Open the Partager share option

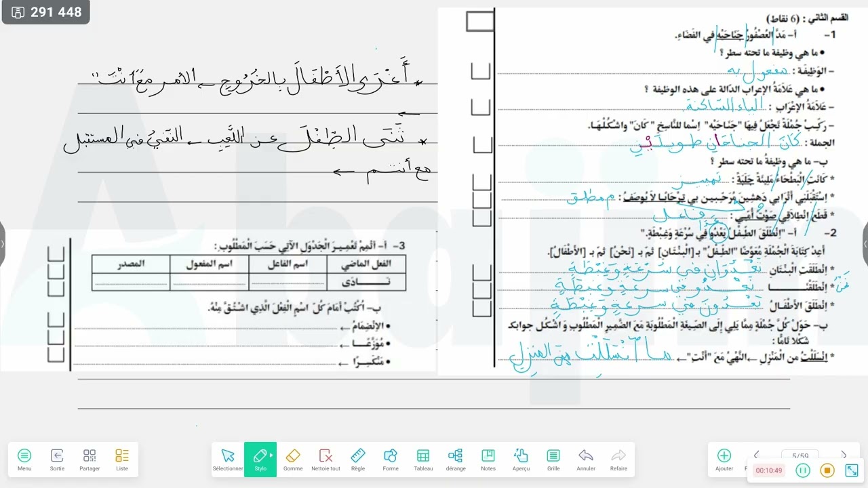point(90,460)
